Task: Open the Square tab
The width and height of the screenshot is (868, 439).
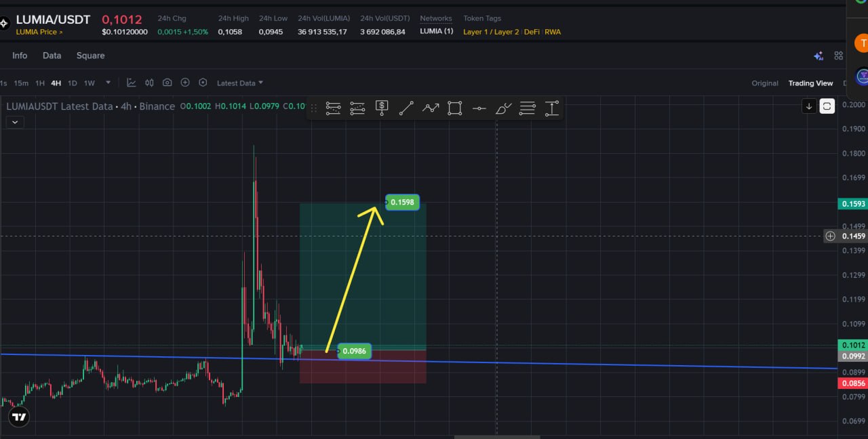Action: point(90,56)
